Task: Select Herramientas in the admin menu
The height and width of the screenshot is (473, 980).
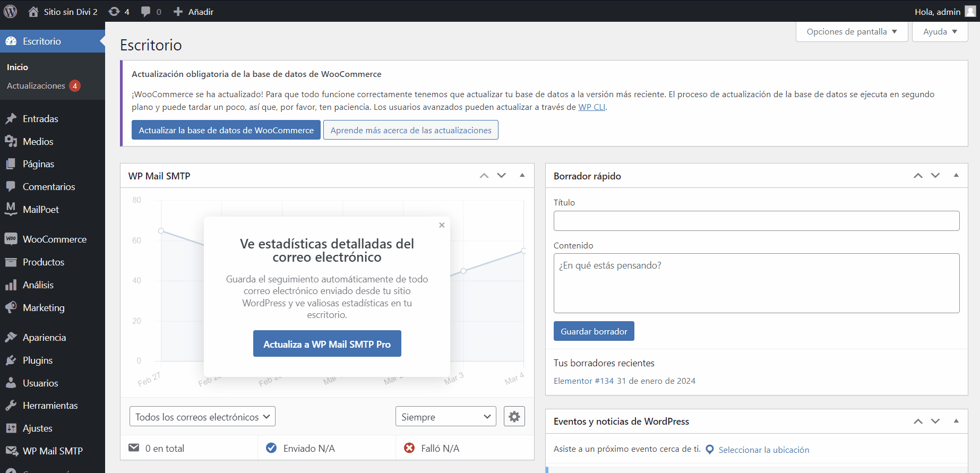Action: [x=50, y=406]
